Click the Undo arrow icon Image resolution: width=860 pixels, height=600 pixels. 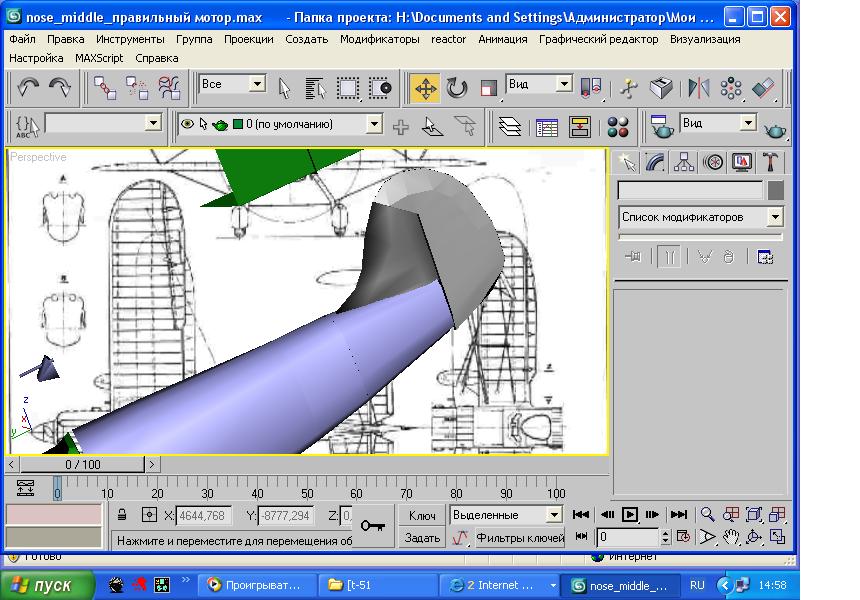[29, 88]
